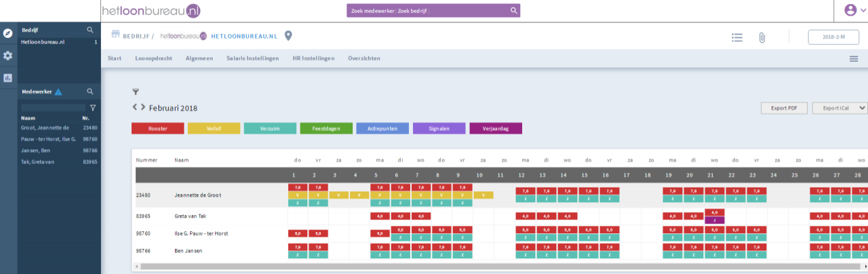868x274 pixels.
Task: Toggle the Rooster legend filter
Action: [x=157, y=128]
